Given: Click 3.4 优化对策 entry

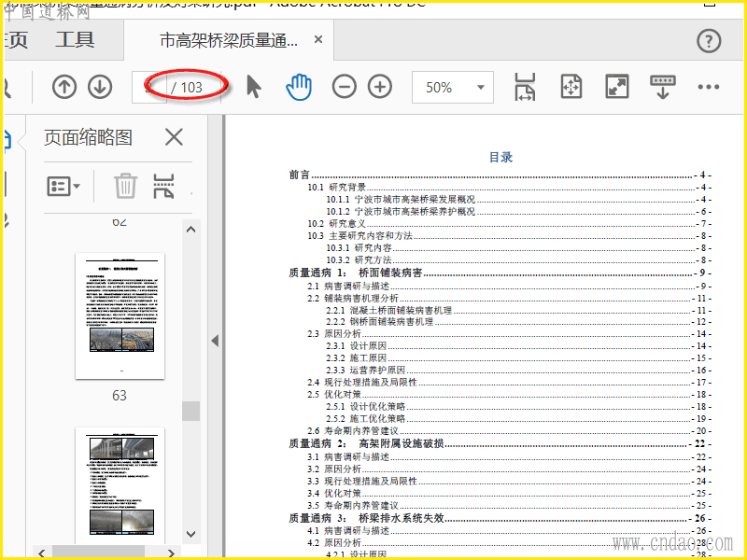Looking at the screenshot, I should click(x=509, y=494).
